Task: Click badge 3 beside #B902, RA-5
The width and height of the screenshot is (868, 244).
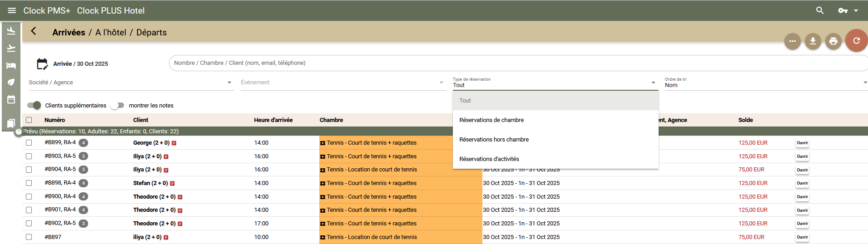Action: 83,224
